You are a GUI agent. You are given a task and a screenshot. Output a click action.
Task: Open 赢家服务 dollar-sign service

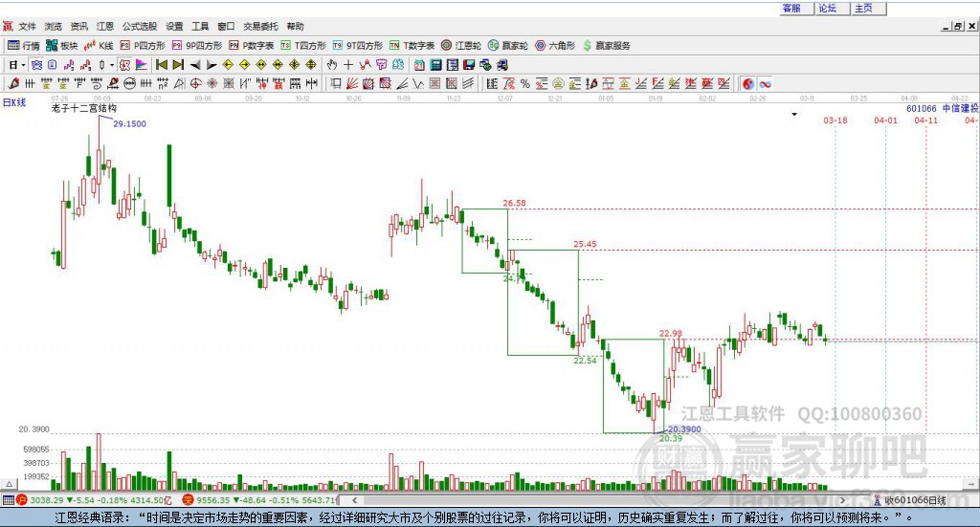coord(607,46)
